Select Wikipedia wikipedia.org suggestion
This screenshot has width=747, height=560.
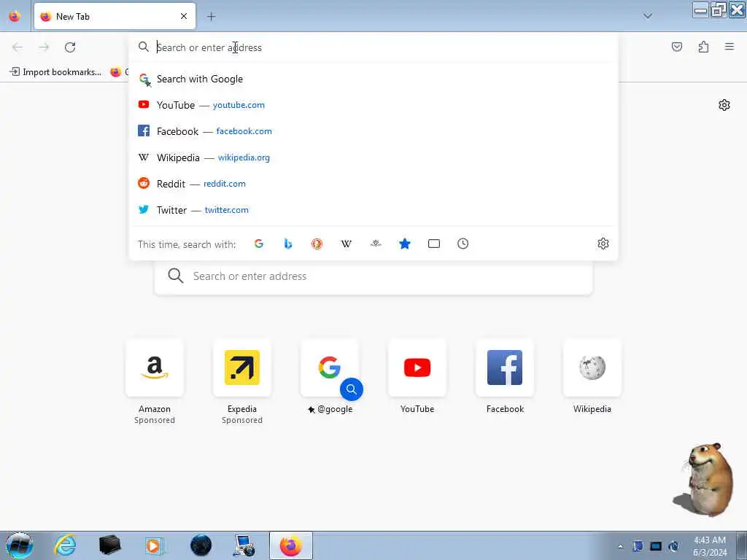373,157
